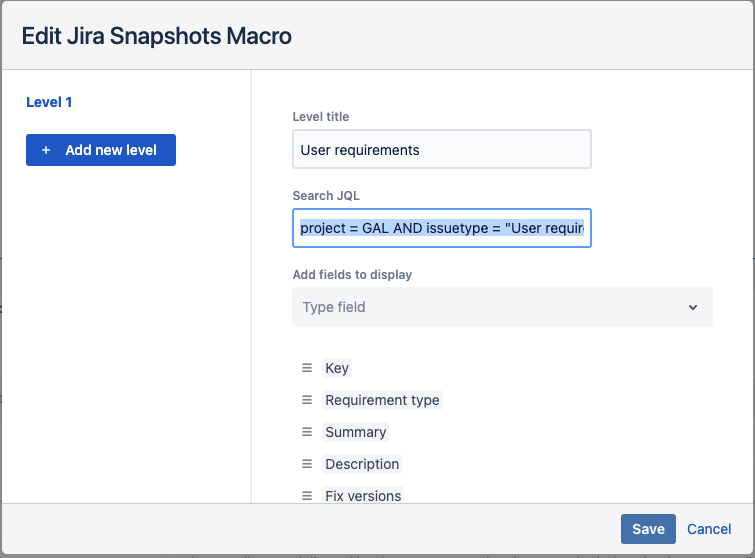Open the Type field selector
Viewport: 755px width, 558px height.
coord(502,307)
